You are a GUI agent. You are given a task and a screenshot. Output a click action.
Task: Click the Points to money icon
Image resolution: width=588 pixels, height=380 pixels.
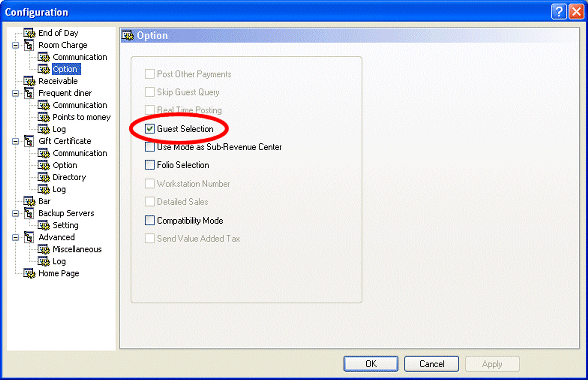(x=44, y=117)
